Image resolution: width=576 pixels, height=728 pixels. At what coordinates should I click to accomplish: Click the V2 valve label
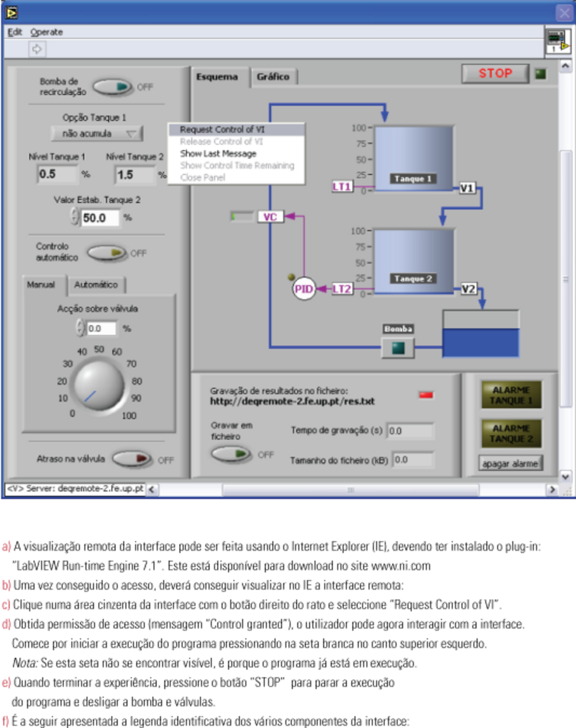pyautogui.click(x=468, y=289)
